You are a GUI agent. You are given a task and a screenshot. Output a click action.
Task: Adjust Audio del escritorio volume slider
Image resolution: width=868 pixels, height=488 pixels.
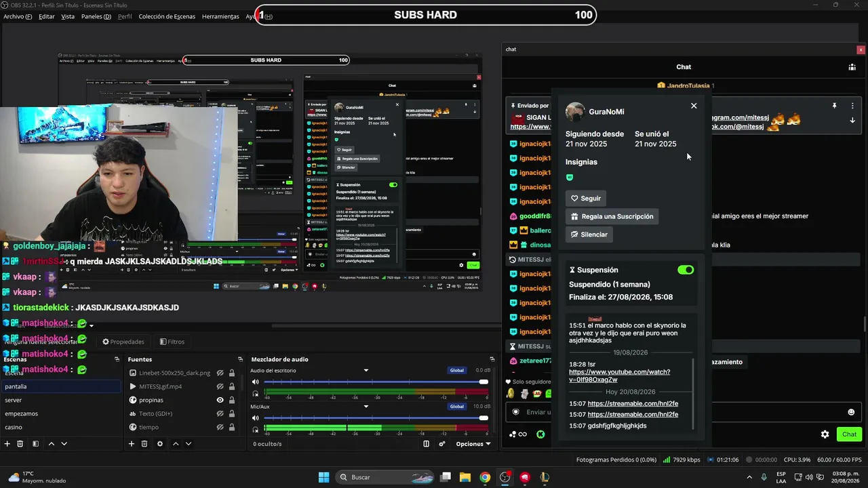point(376,382)
